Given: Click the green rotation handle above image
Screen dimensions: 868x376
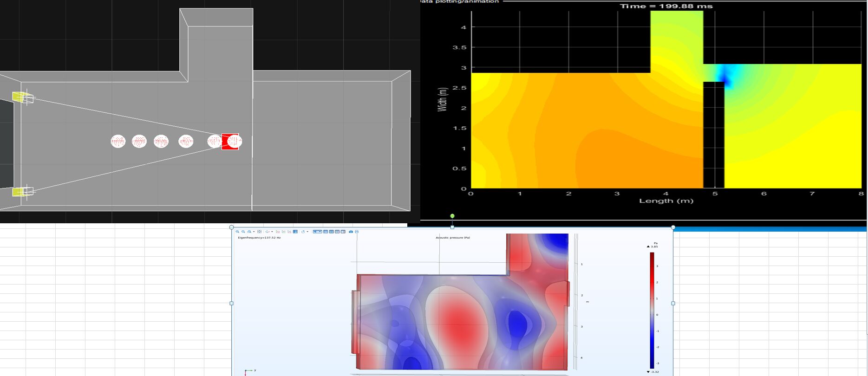Looking at the screenshot, I should pyautogui.click(x=452, y=216).
